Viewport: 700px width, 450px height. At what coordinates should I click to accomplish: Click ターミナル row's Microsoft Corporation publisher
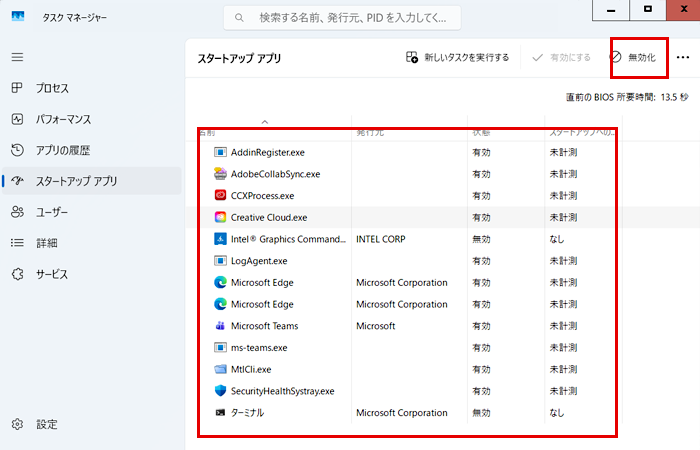tap(402, 413)
